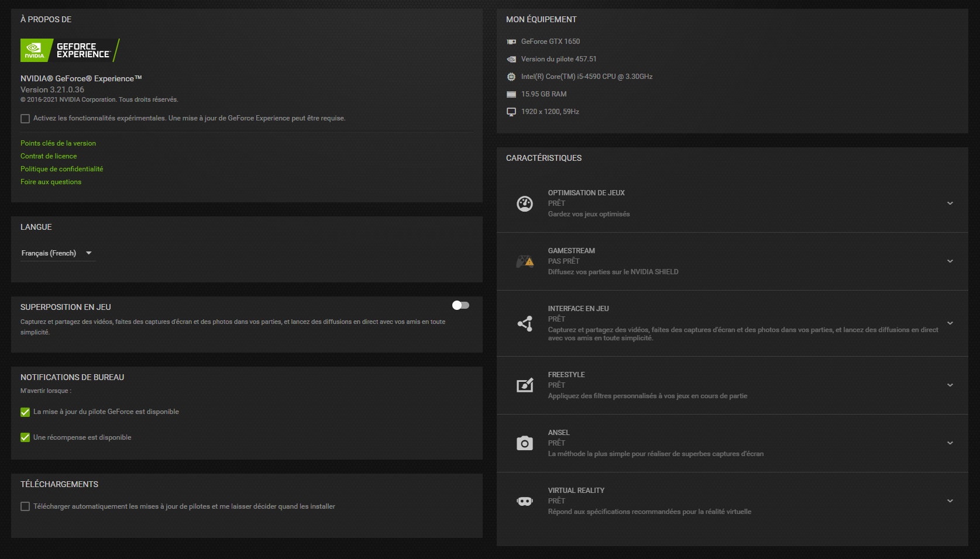980x559 pixels.
Task: Uncheck 'Une récompense est disponible' notification
Action: point(25,437)
